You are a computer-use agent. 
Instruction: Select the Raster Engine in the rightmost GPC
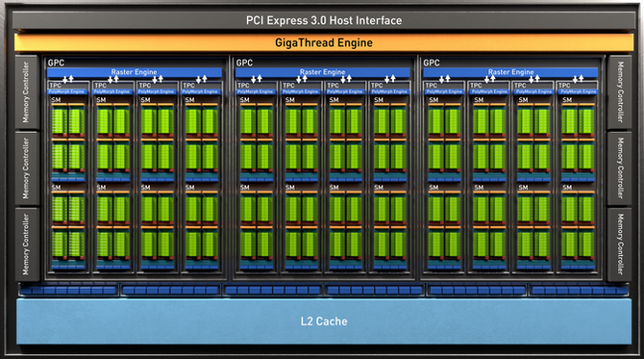[510, 72]
